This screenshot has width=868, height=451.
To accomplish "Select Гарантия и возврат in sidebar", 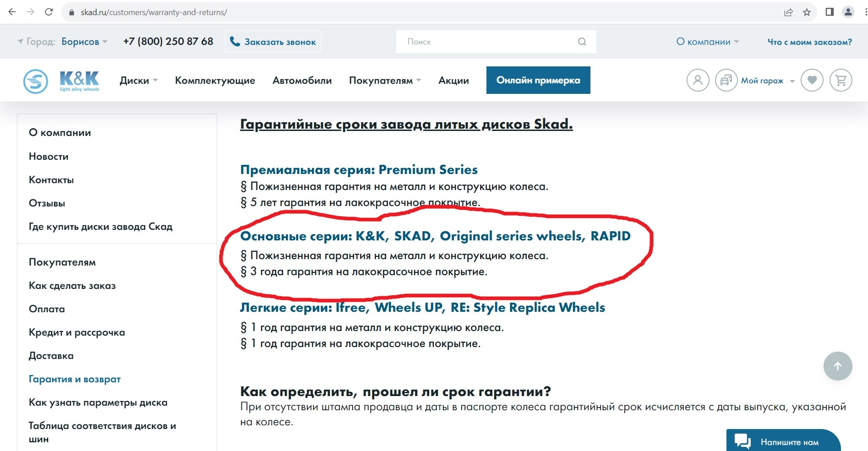I will pos(75,379).
